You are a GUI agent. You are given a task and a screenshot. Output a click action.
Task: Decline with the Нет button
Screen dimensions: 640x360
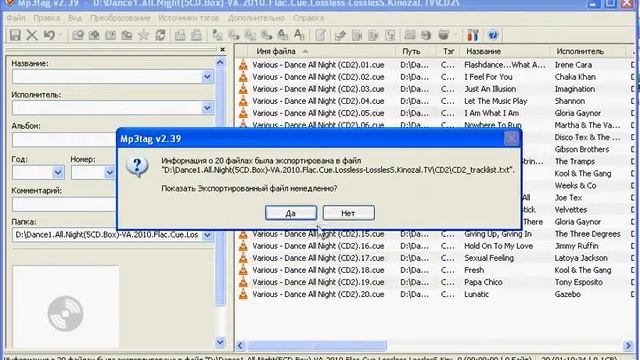tap(348, 213)
